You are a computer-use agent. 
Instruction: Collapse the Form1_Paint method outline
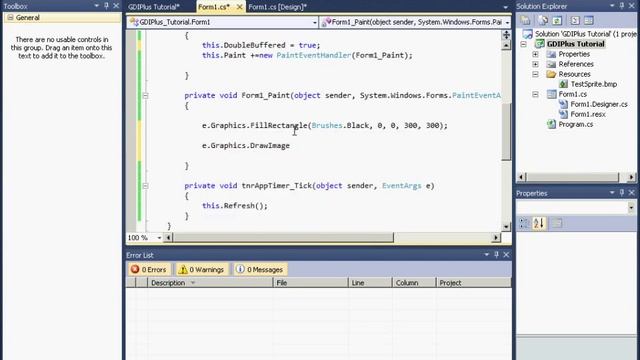145,96
